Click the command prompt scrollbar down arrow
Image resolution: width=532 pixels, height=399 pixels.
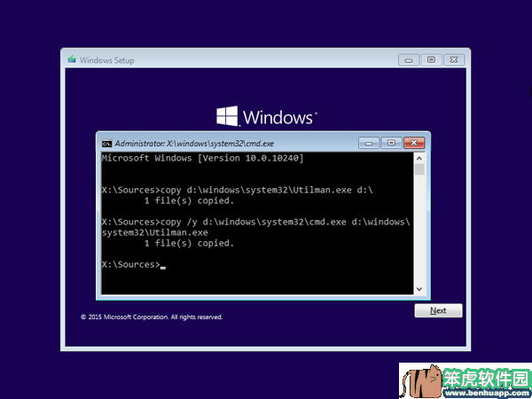419,289
